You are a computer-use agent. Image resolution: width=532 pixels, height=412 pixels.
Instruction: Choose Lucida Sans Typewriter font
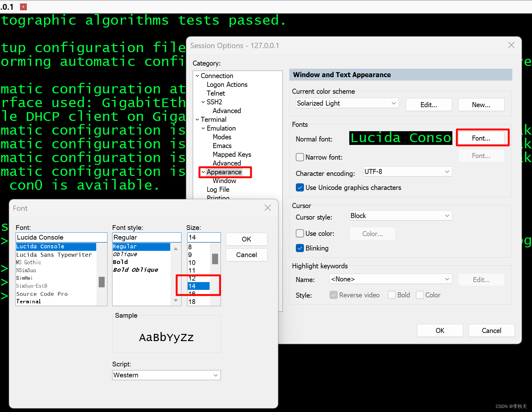(x=54, y=255)
